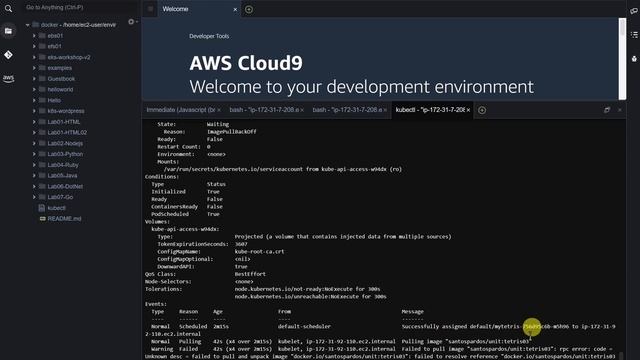Viewport: 640px width, 360px height.
Task: Open the Outline panel icon on right
Action: pyautogui.click(x=634, y=35)
